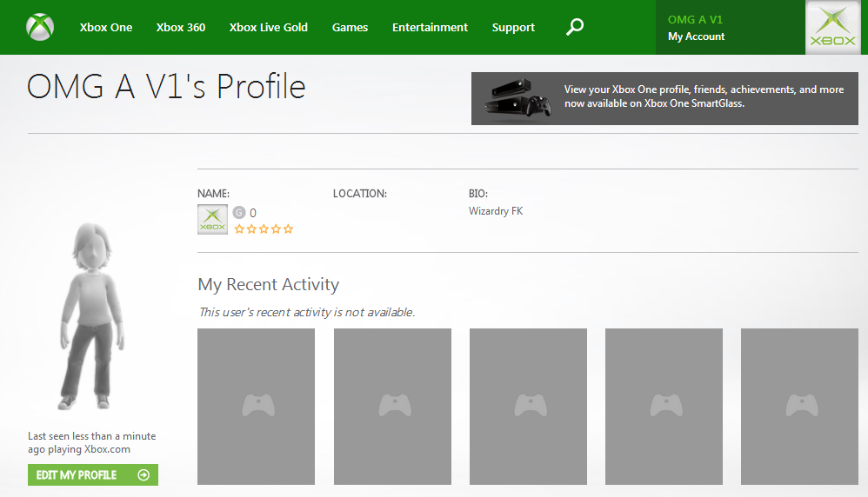The width and height of the screenshot is (868, 497).
Task: Click the OMG A V1 gamertag link
Action: (x=695, y=19)
